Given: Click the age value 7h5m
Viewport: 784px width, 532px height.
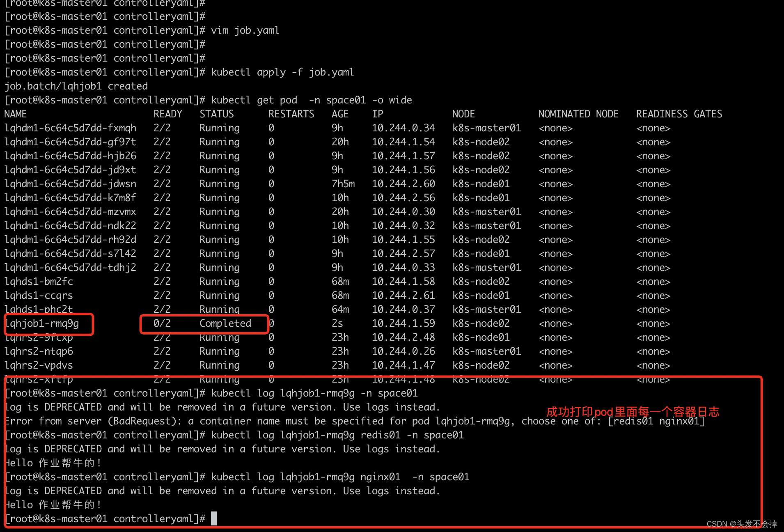Looking at the screenshot, I should [x=343, y=184].
